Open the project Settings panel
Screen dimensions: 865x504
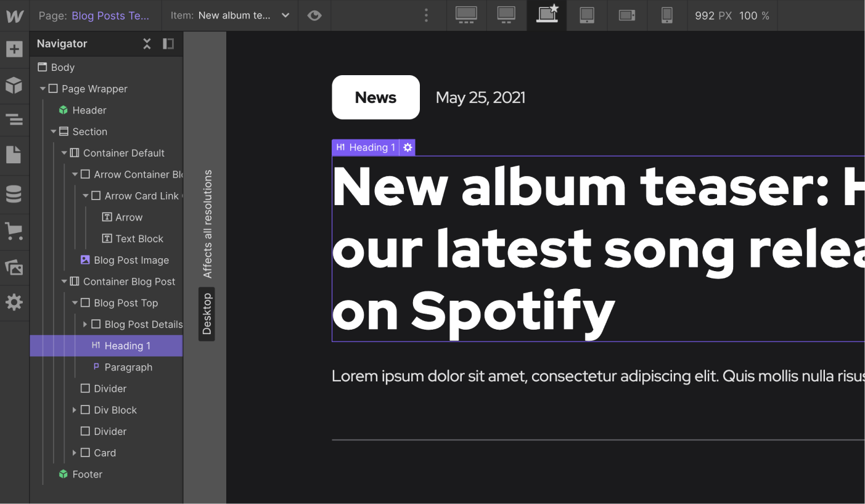[x=14, y=302]
